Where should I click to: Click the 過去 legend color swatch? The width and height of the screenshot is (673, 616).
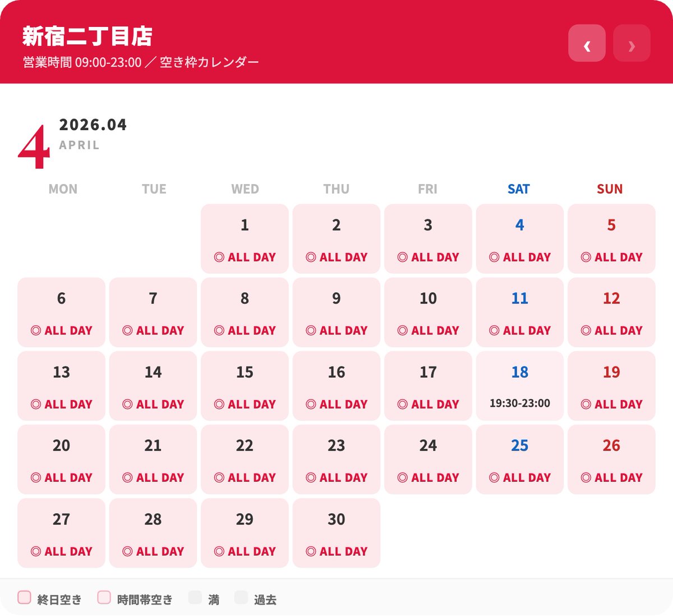(241, 597)
